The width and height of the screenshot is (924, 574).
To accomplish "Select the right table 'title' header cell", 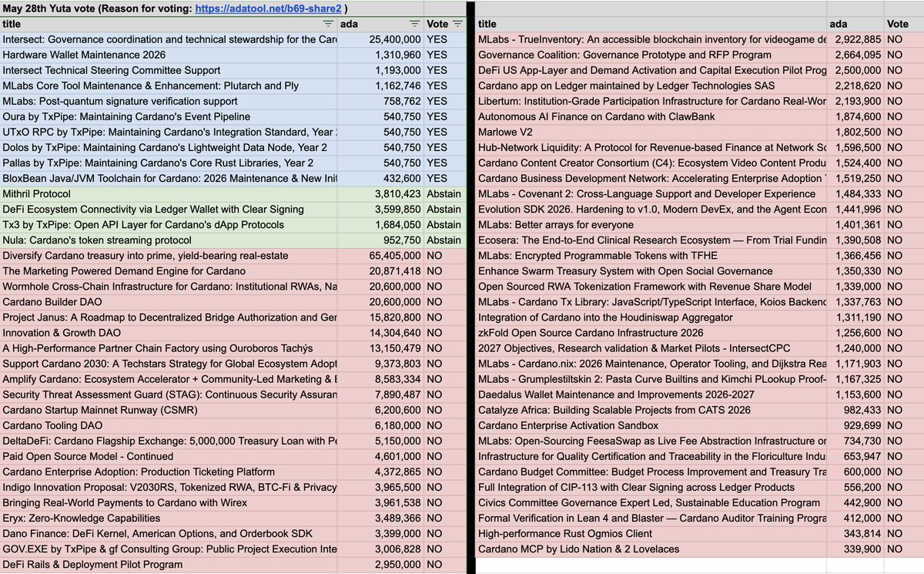I will pos(653,24).
